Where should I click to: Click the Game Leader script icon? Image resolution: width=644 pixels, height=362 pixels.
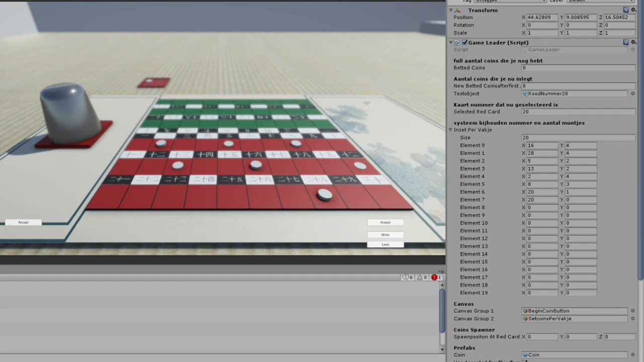point(457,43)
